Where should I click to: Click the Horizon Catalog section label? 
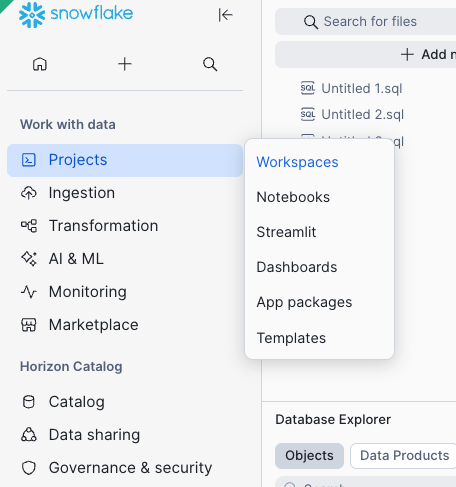[71, 366]
